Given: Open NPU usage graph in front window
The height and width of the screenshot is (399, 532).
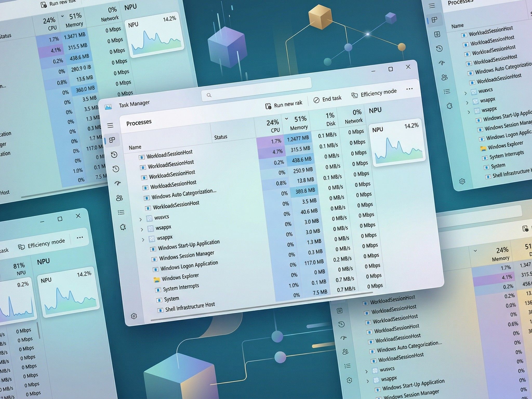Looking at the screenshot, I should pos(398,143).
